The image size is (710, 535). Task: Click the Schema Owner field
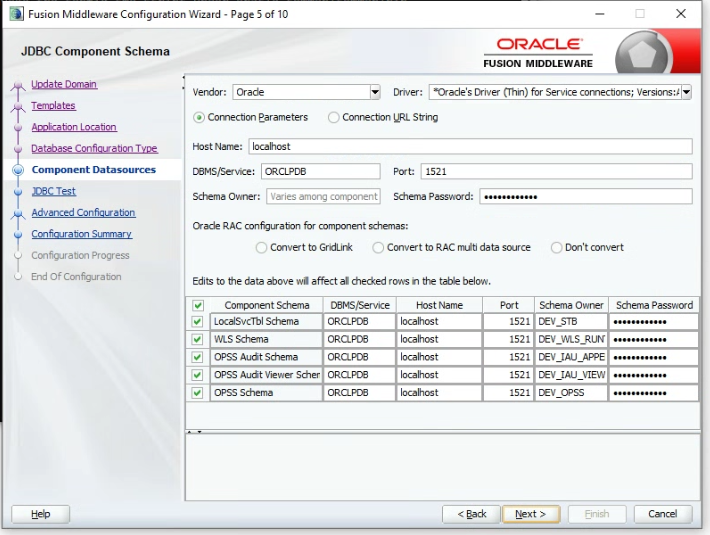pyautogui.click(x=323, y=196)
